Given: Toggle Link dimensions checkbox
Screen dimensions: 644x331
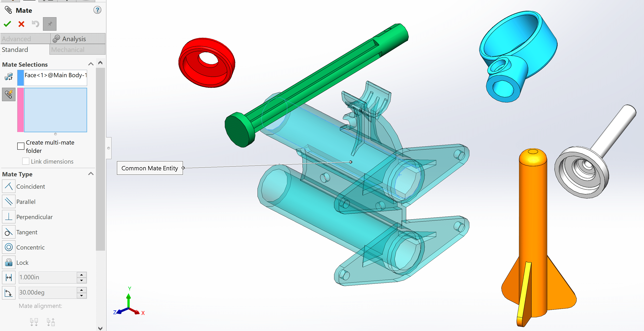Looking at the screenshot, I should (26, 161).
